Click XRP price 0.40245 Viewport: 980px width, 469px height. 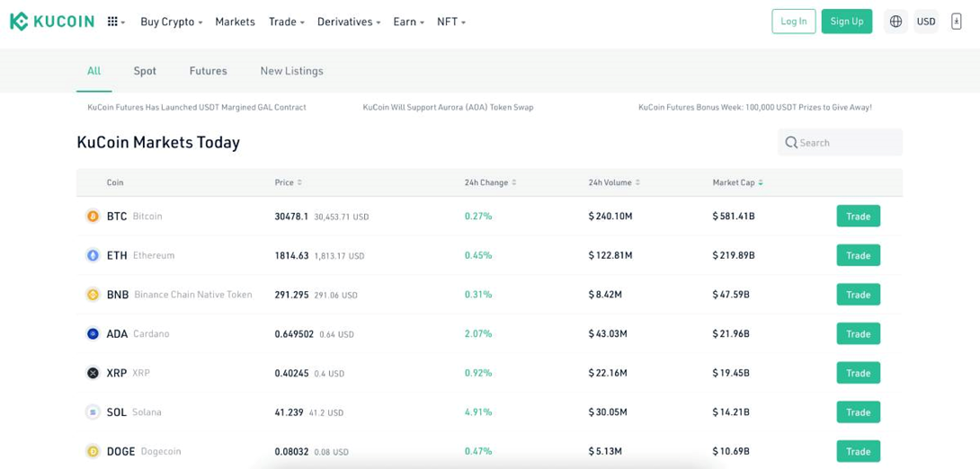[x=291, y=373]
